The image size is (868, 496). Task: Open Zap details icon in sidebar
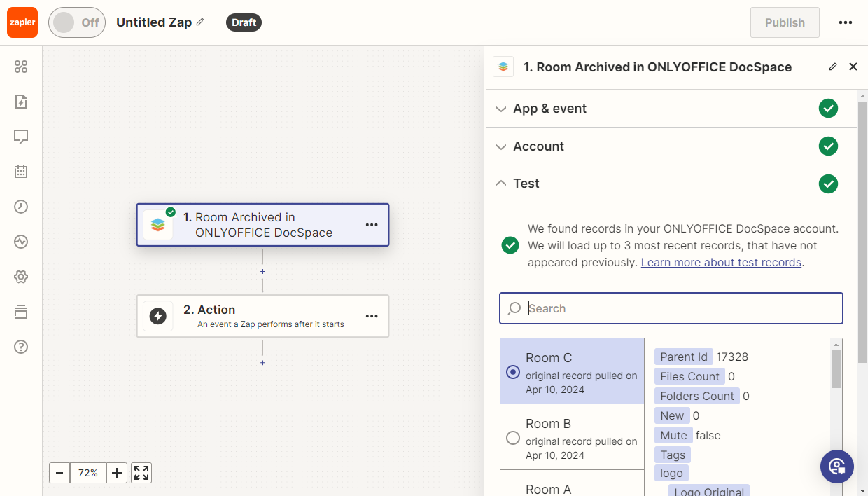[21, 102]
